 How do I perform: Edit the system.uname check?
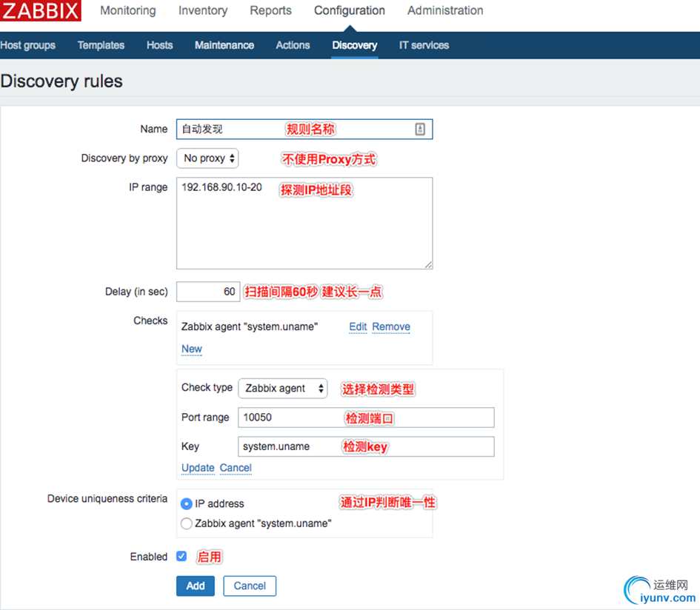tap(358, 326)
